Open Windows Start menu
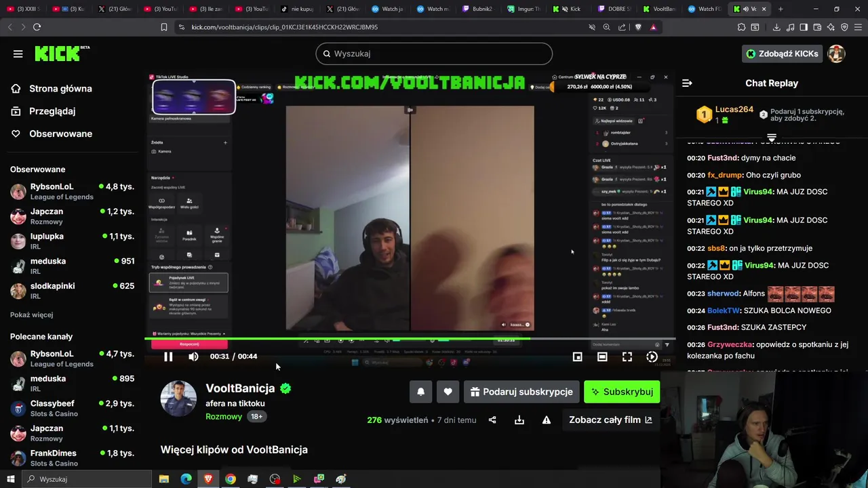This screenshot has height=488, width=868. coord(10,479)
